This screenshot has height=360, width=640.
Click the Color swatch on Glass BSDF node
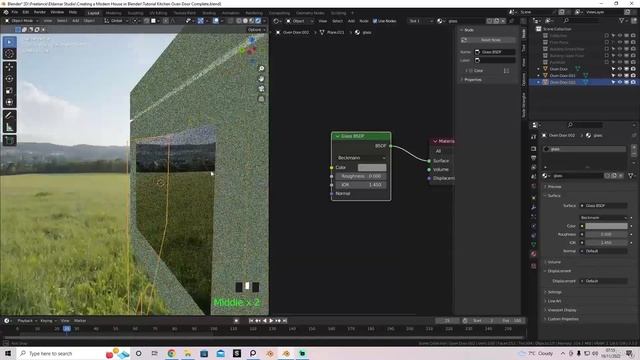click(372, 167)
